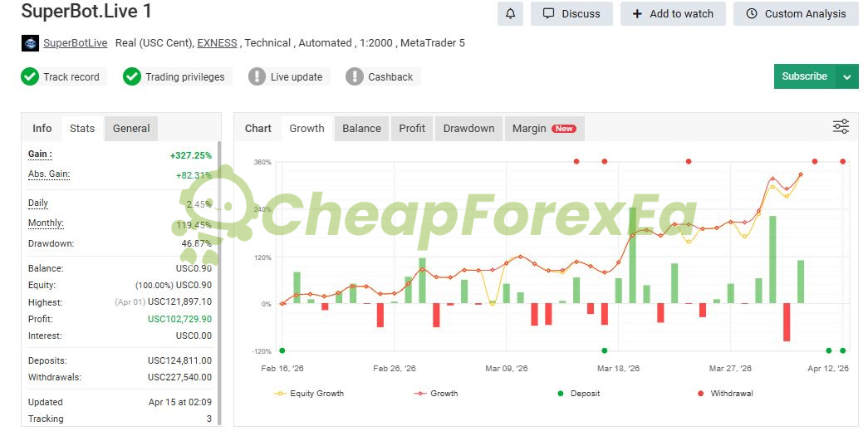Click the green Subscribe button
This screenshot has height=441, width=868.
[x=804, y=76]
